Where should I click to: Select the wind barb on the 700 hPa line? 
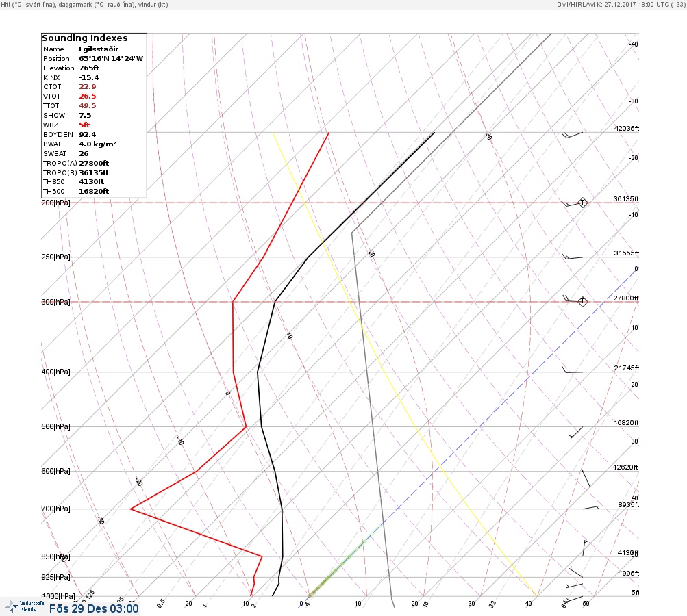590,507
